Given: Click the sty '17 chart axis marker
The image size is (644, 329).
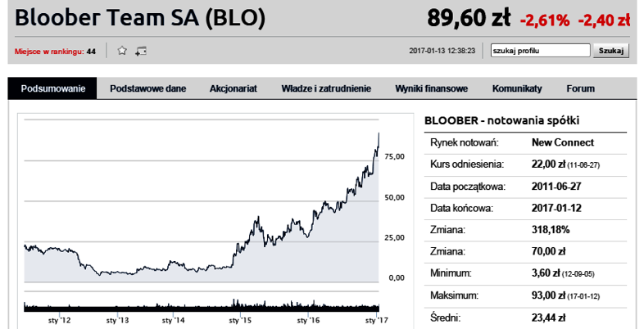Looking at the screenshot, I should pos(376,320).
